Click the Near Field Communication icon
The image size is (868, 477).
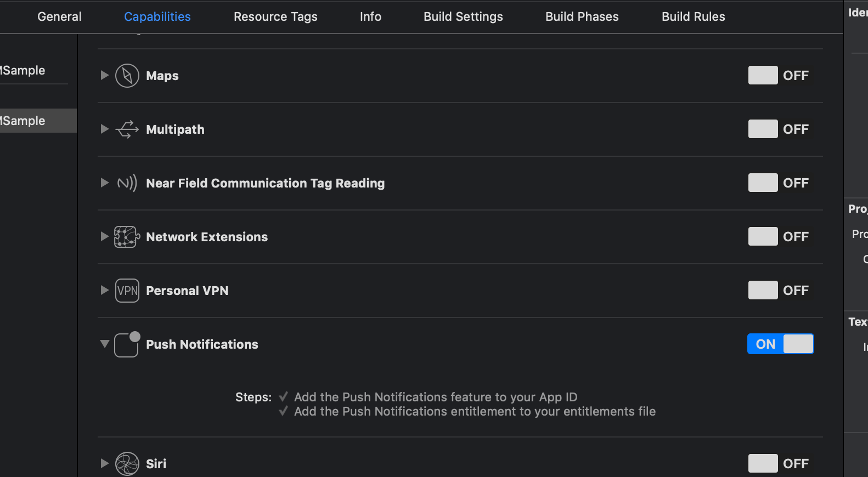click(x=127, y=183)
